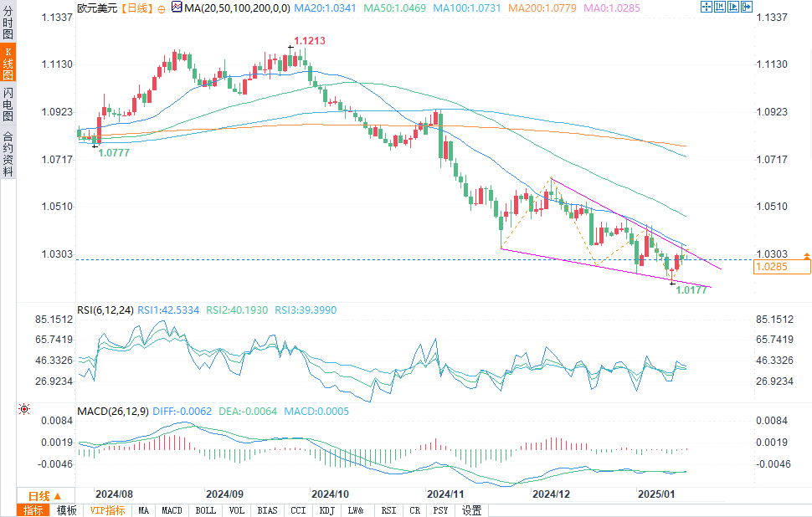Enable the VOL indicator

[x=237, y=510]
